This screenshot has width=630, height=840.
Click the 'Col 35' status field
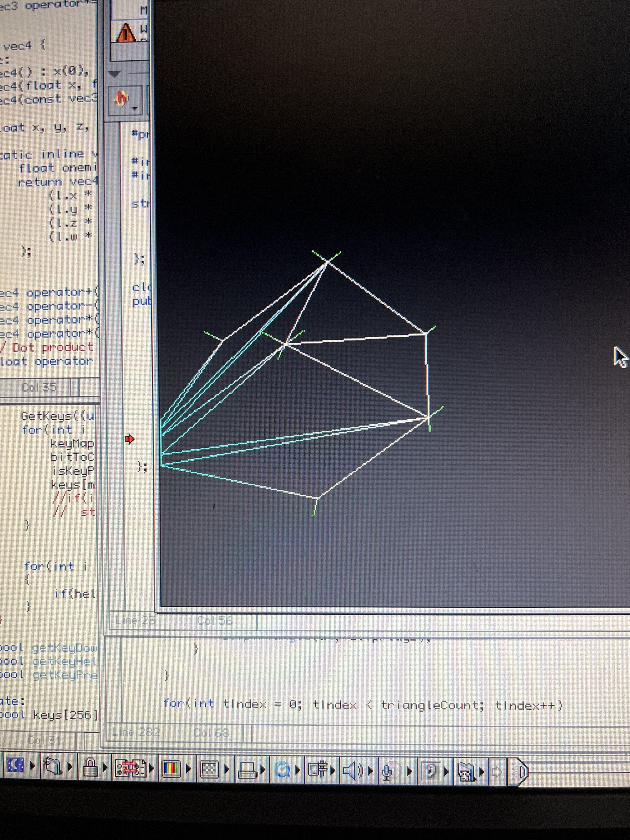point(39,387)
